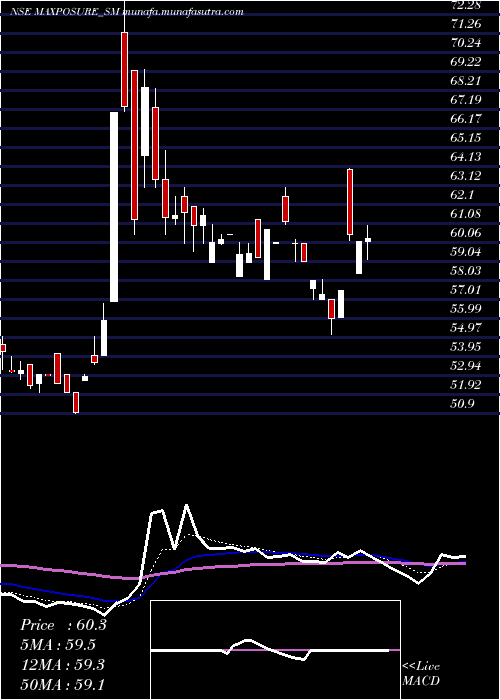The width and height of the screenshot is (500, 700).
Task: Click the MACD inset chart box
Action: [x=275, y=650]
